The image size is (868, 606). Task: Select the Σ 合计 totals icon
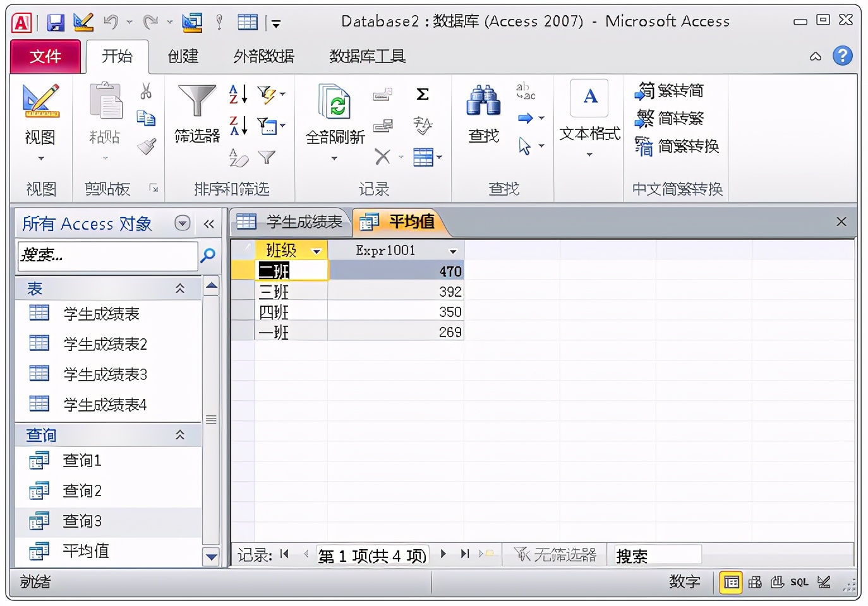tap(422, 95)
